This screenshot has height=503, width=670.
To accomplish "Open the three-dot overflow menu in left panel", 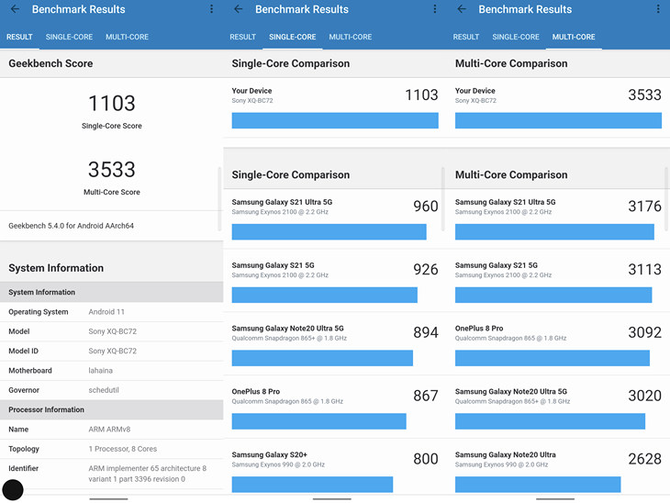I will point(211,10).
